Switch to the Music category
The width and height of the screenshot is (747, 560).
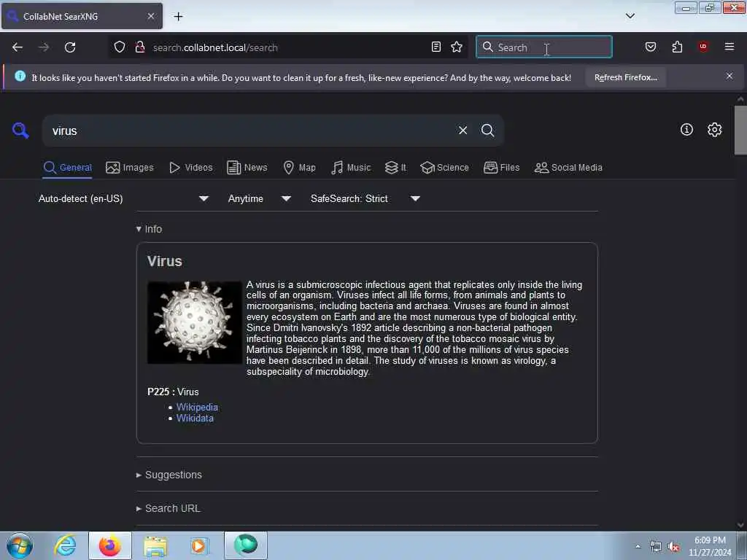tap(351, 168)
